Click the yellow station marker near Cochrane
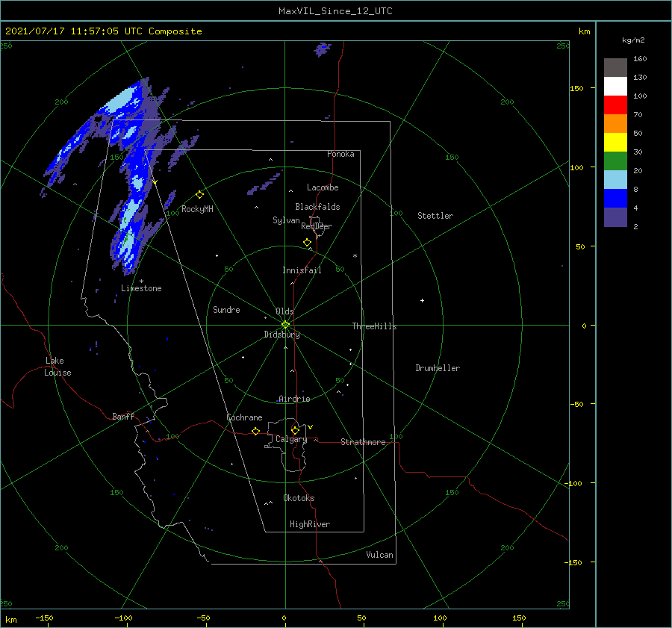The image size is (672, 628). 255,431
